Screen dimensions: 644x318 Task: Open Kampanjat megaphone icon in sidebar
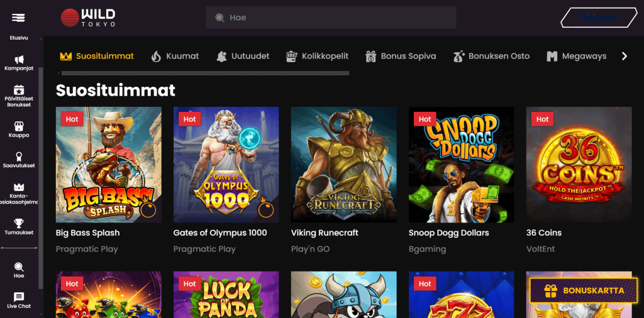(x=19, y=60)
